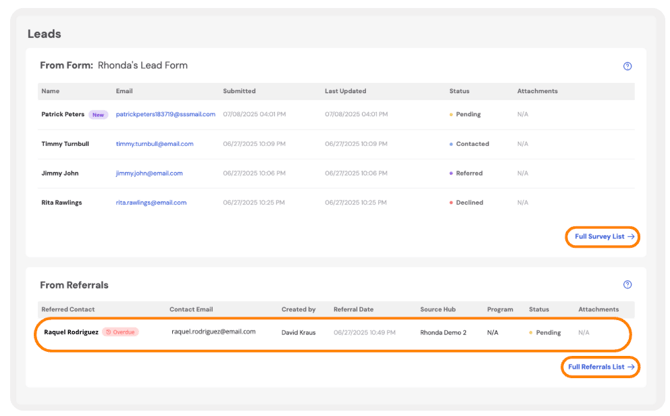This screenshot has height=416, width=670.
Task: Click Jimmy John submitted date 06/27/2025 10:06 PM
Action: 254,173
